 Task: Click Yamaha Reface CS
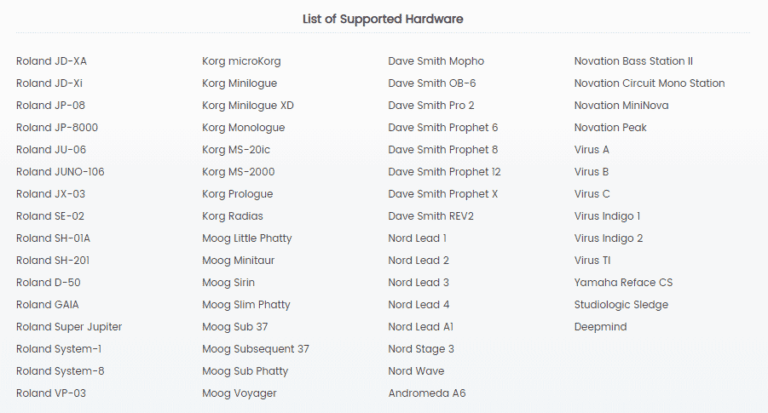click(x=623, y=282)
